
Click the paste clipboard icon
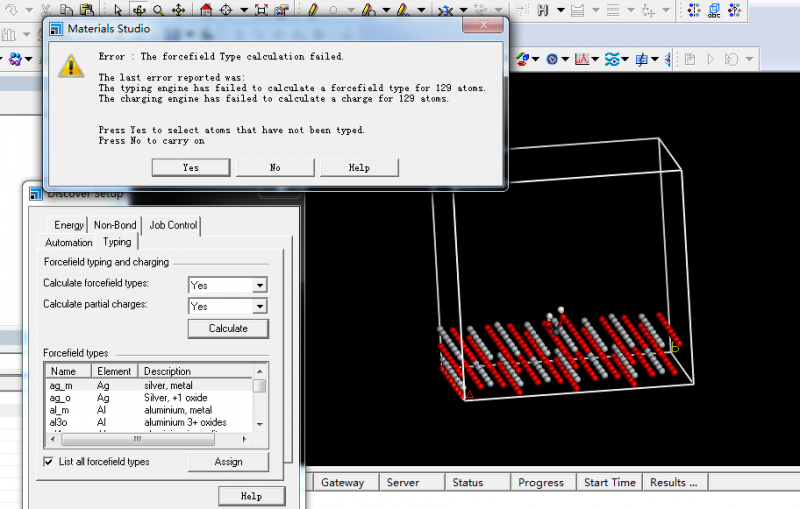point(86,9)
